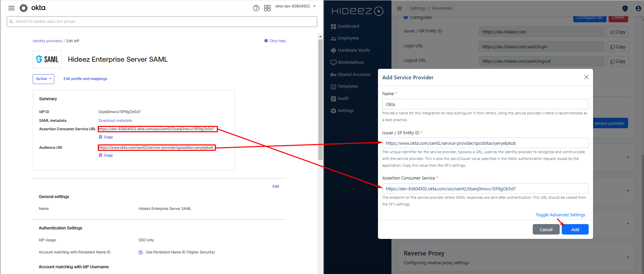This screenshot has width=644, height=274.
Task: Open Shared Accounts in sidebar
Action: 354,75
